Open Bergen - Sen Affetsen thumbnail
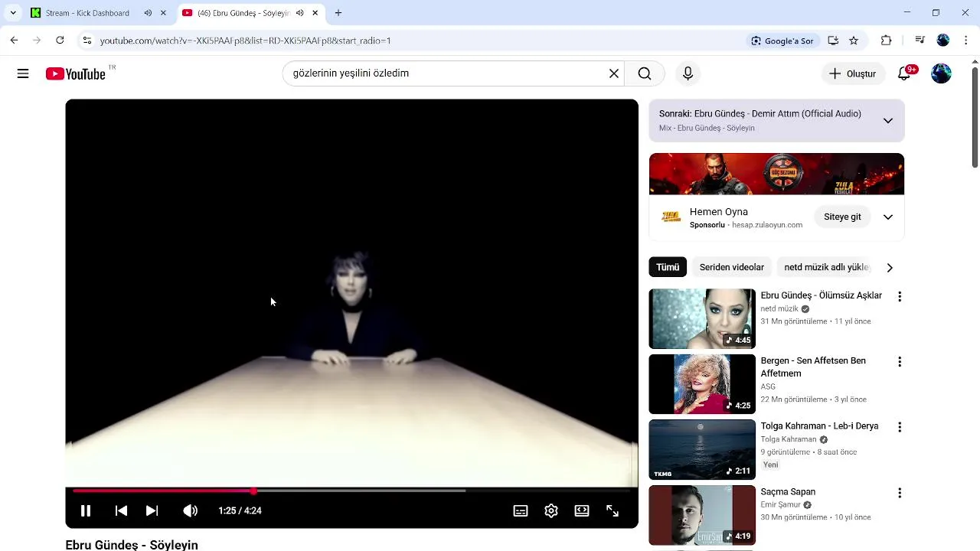 (702, 383)
